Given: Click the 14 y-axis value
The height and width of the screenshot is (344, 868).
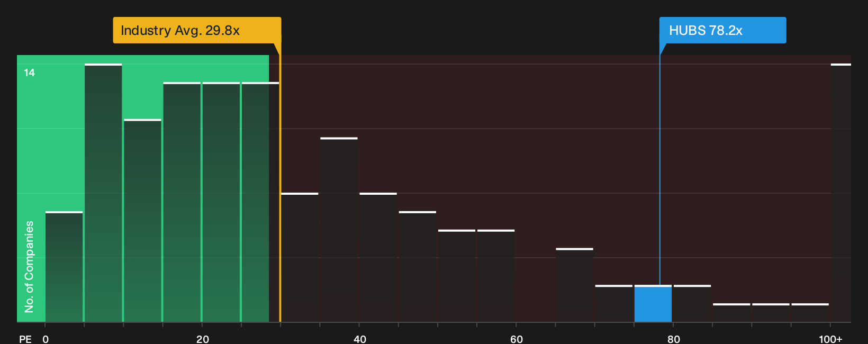Looking at the screenshot, I should 29,73.
